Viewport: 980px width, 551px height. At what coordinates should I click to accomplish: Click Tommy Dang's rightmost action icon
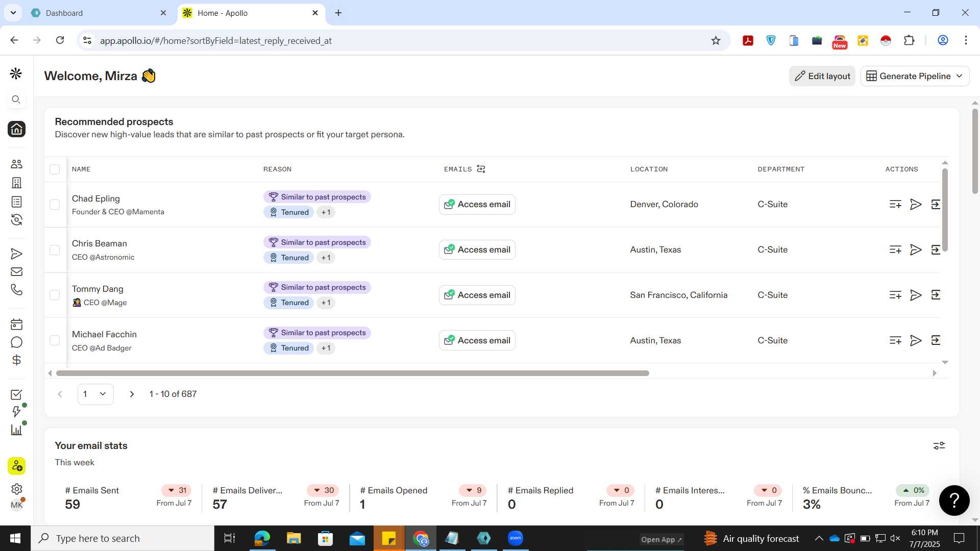[936, 295]
